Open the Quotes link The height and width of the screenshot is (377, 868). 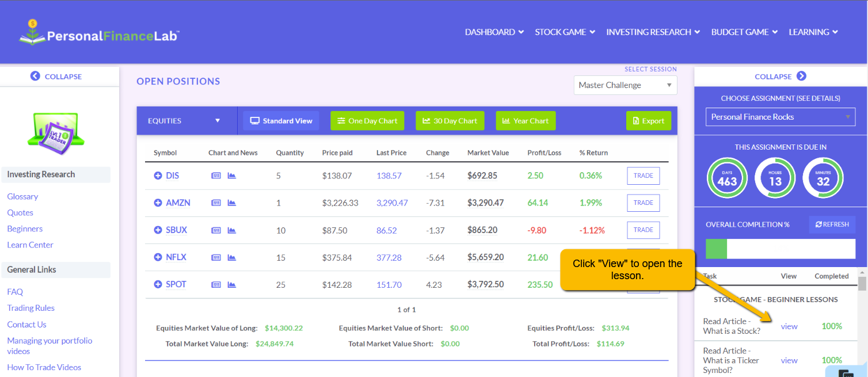tap(20, 212)
